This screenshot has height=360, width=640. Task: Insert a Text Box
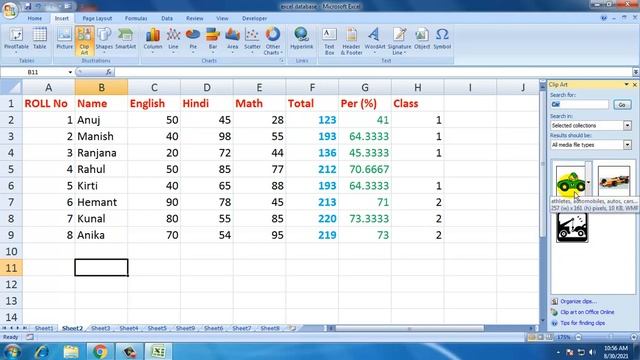329,40
